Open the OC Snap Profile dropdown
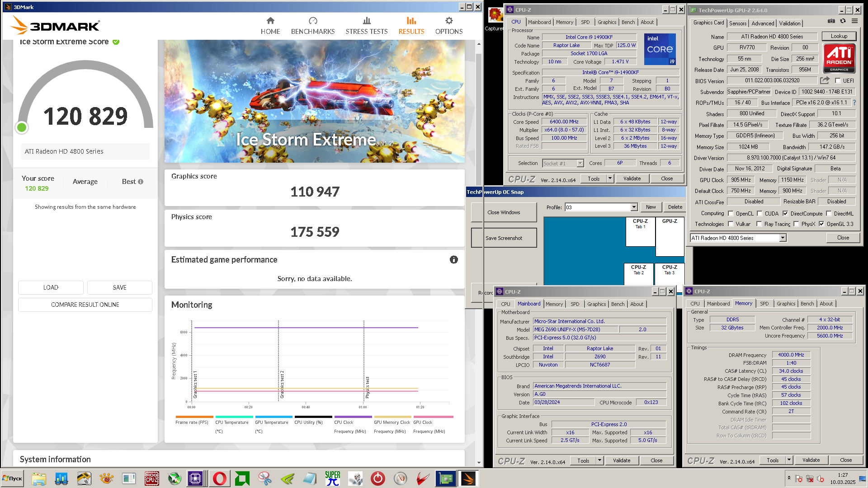868x488 pixels. click(634, 207)
